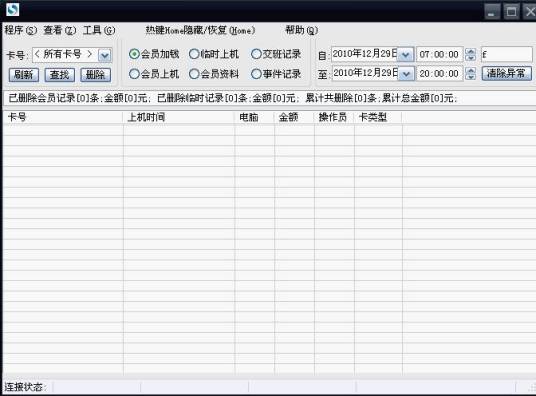Sort by the 卡类型 column header
The width and height of the screenshot is (536, 396).
click(x=378, y=117)
